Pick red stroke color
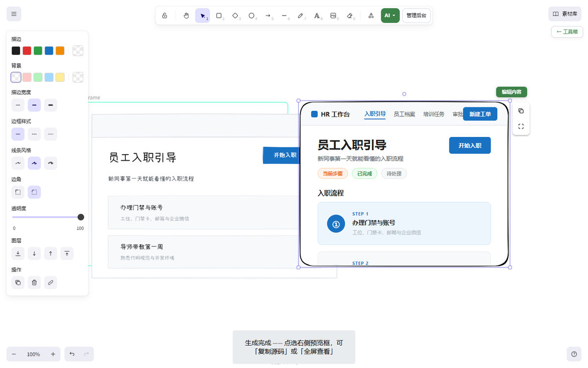The image size is (588, 368). click(x=27, y=51)
